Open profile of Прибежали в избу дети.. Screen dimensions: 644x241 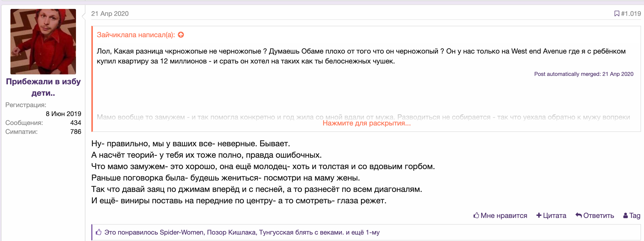click(x=43, y=87)
